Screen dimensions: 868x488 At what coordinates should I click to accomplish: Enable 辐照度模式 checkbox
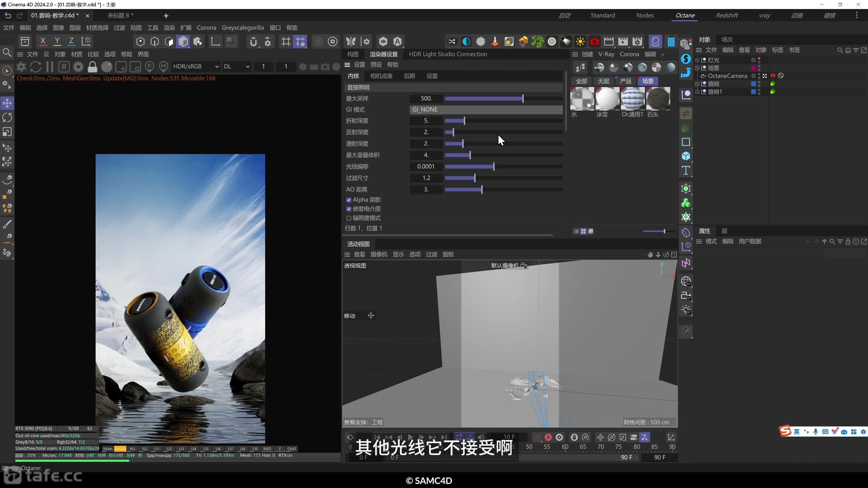349,218
